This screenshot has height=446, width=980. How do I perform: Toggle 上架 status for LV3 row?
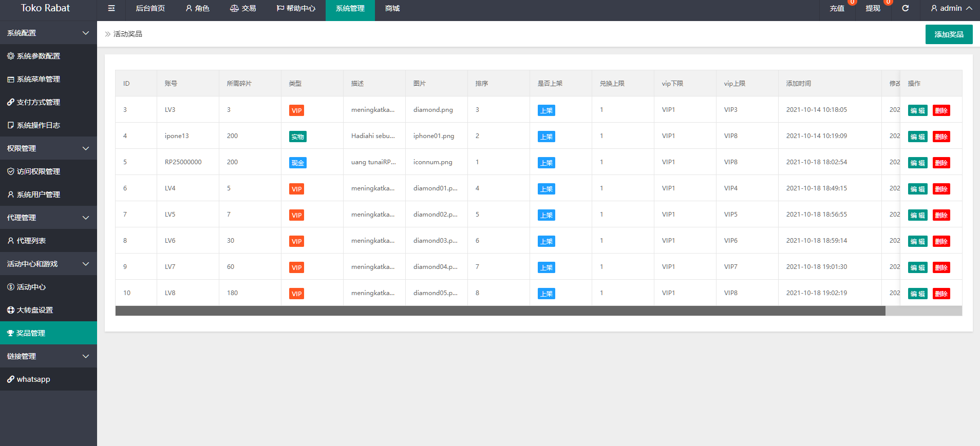(x=546, y=110)
